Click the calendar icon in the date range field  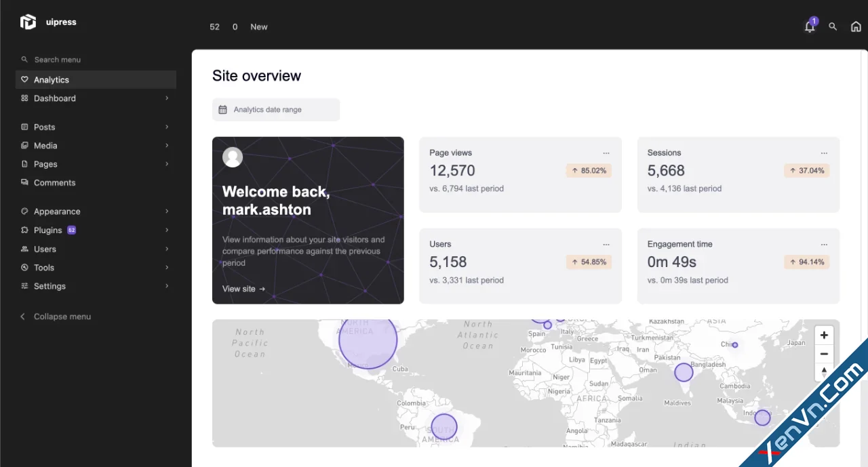(224, 109)
